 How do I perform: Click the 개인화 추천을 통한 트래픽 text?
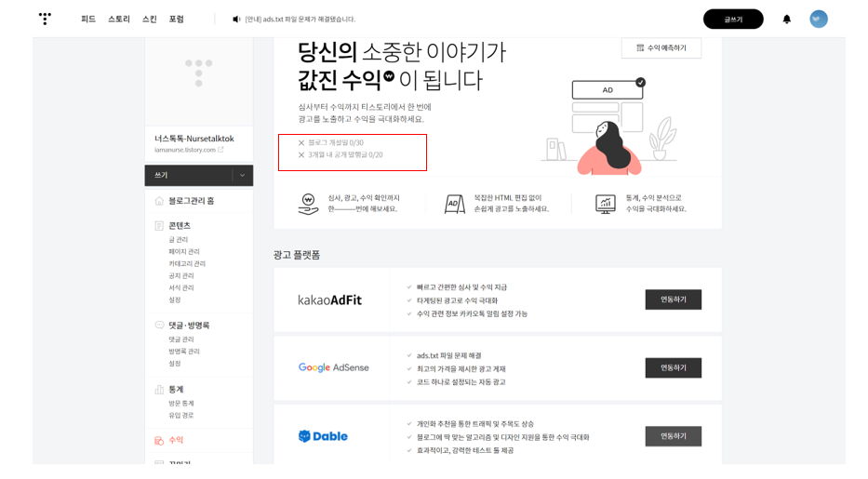coord(475,424)
